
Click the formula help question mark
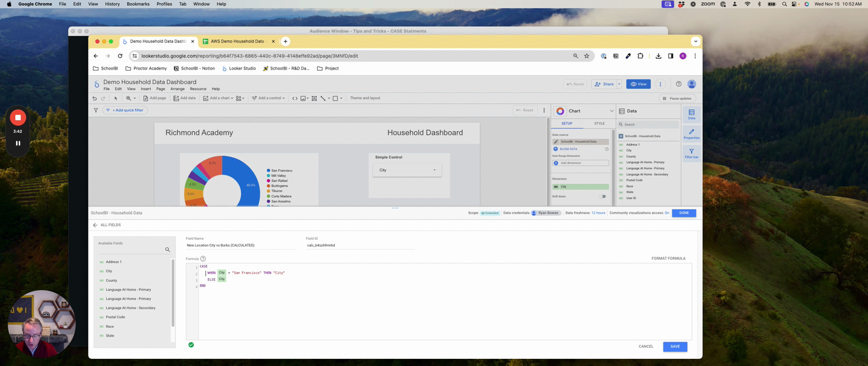coord(203,259)
